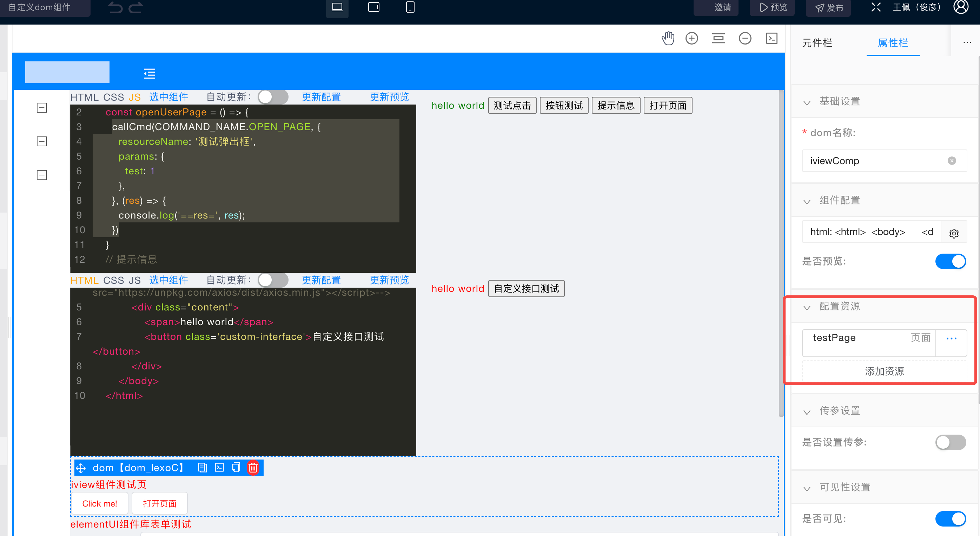Image resolution: width=980 pixels, height=536 pixels.
Task: Click the paper plane 发布 button
Action: 828,8
